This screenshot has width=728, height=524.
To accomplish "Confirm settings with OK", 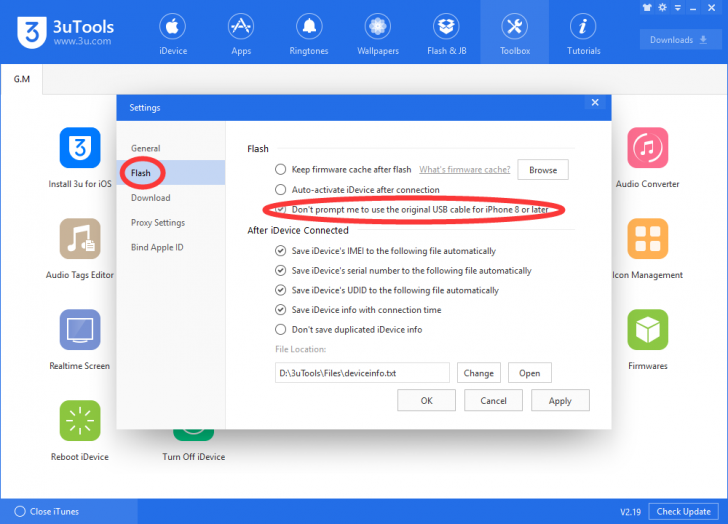I will [426, 400].
